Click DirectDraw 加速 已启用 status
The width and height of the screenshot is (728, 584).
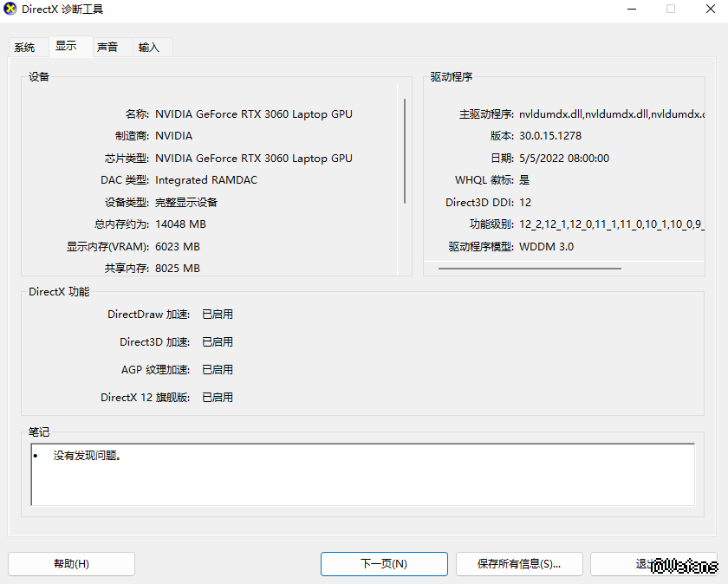[218, 315]
